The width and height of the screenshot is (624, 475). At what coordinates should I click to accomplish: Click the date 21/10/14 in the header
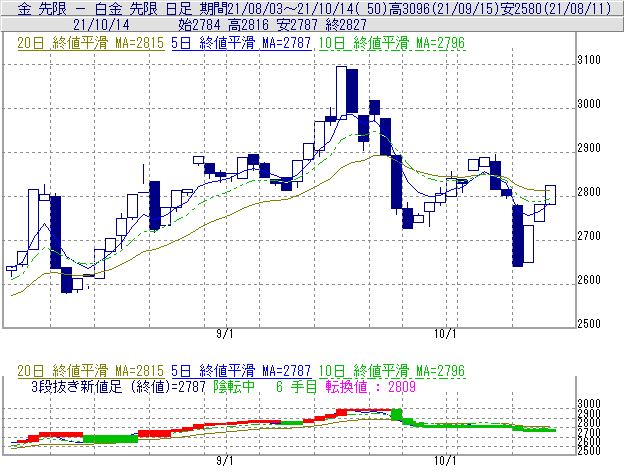coord(101,25)
